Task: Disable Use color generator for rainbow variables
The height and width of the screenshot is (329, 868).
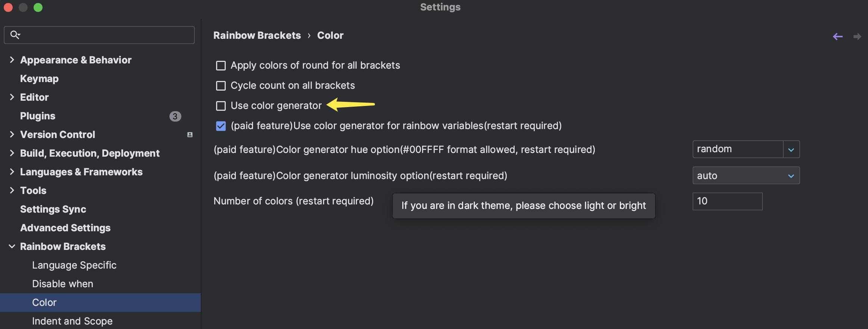Action: click(x=221, y=126)
